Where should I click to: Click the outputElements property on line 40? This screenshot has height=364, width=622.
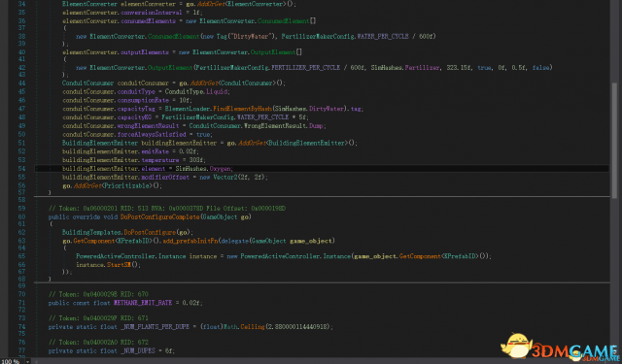tap(145, 52)
